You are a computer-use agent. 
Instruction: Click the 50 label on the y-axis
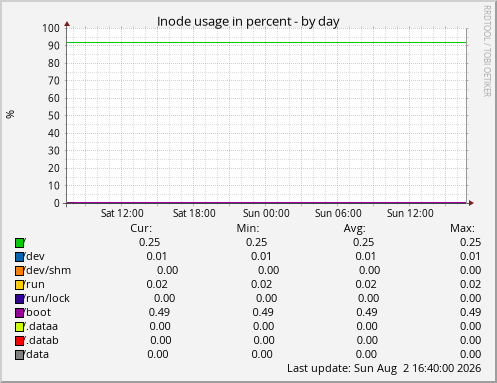tap(54, 116)
